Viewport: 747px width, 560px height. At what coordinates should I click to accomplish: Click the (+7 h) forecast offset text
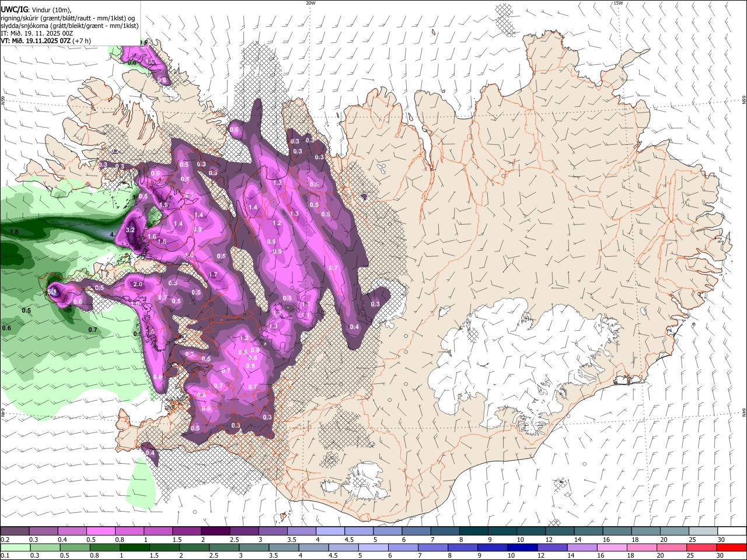coord(82,41)
